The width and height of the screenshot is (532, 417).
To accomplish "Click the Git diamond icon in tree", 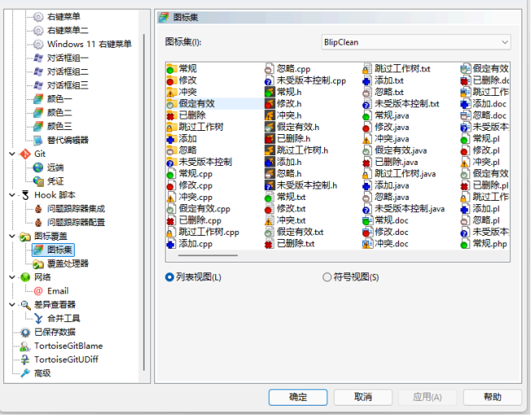I will coord(25,154).
